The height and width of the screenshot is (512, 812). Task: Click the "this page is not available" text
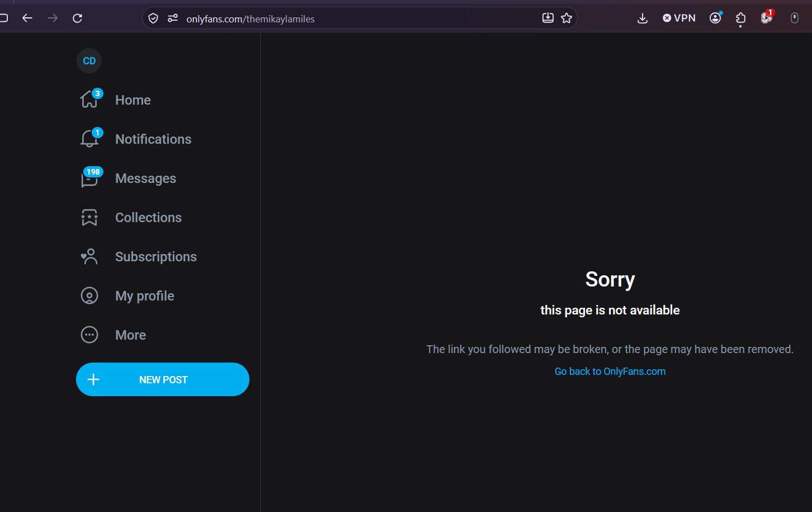coord(610,310)
